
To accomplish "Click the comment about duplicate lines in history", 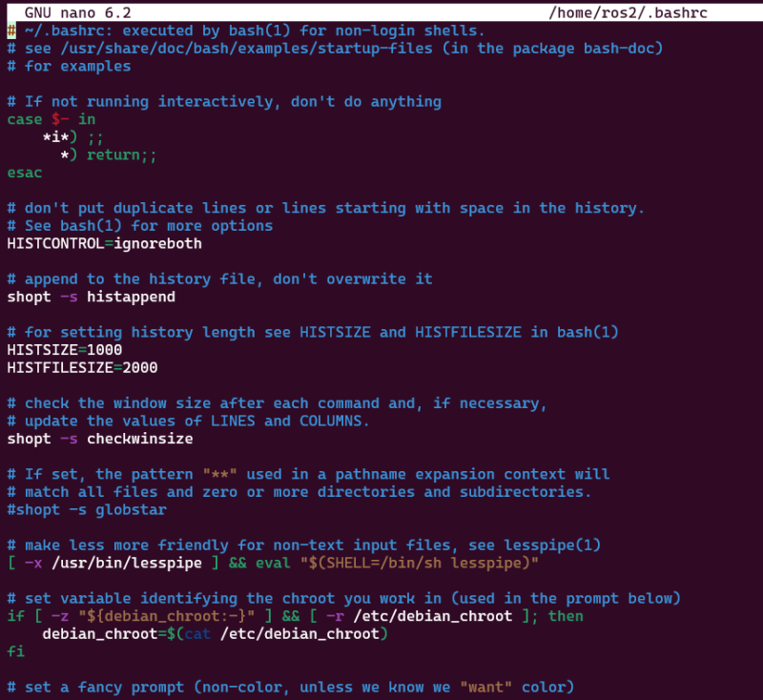I will pos(325,208).
